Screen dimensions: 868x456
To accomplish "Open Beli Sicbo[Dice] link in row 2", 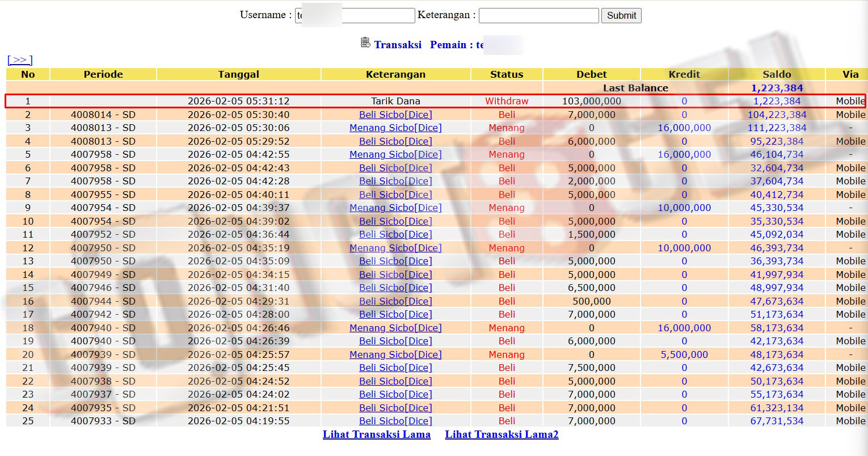I will [395, 115].
